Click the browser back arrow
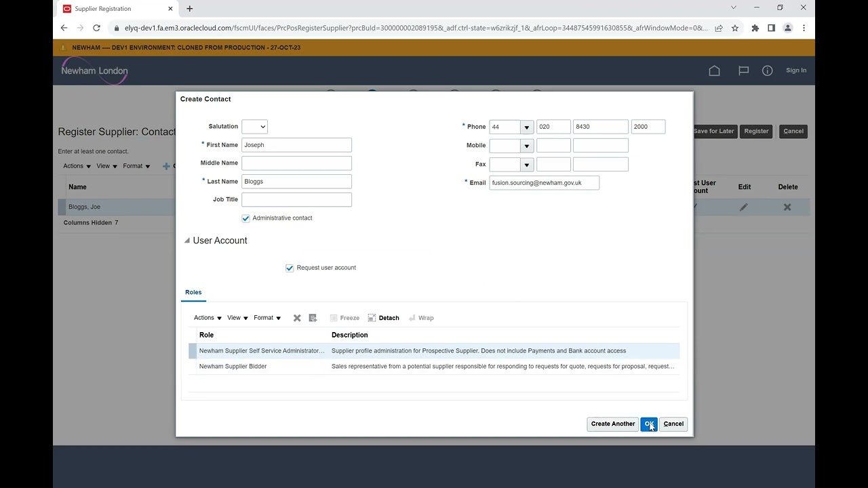Viewport: 868px width, 488px height. click(x=64, y=28)
